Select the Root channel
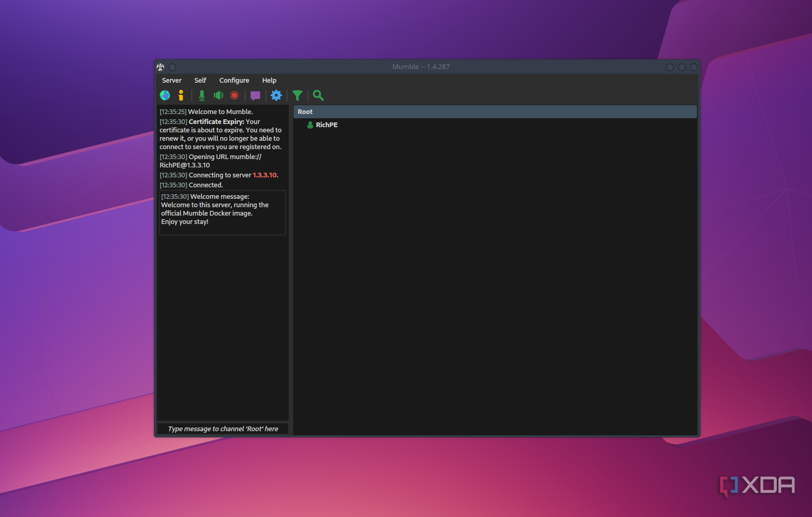 495,112
